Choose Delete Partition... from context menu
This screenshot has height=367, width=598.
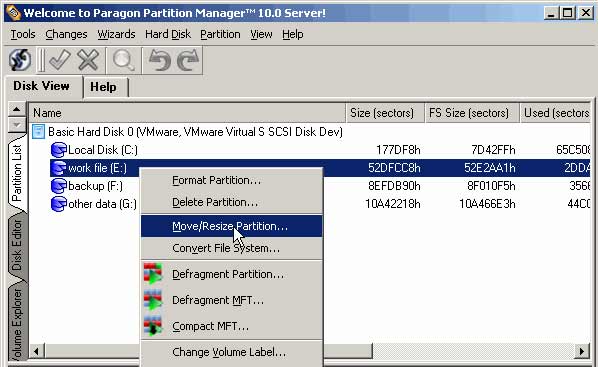click(231, 202)
